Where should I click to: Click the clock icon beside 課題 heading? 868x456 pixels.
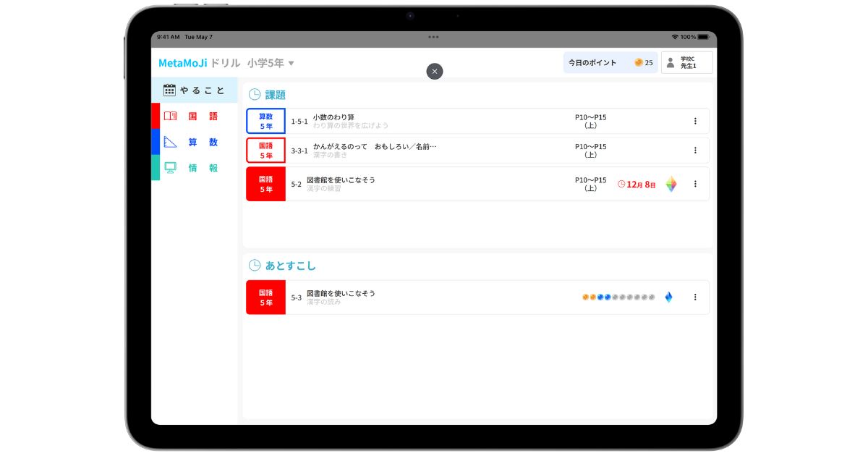pyautogui.click(x=255, y=94)
